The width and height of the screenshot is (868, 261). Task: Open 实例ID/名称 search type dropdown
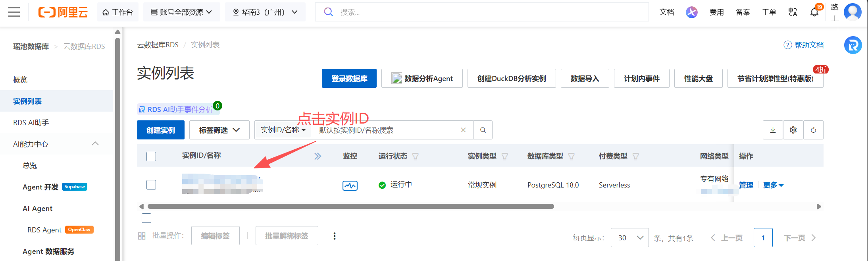[283, 130]
